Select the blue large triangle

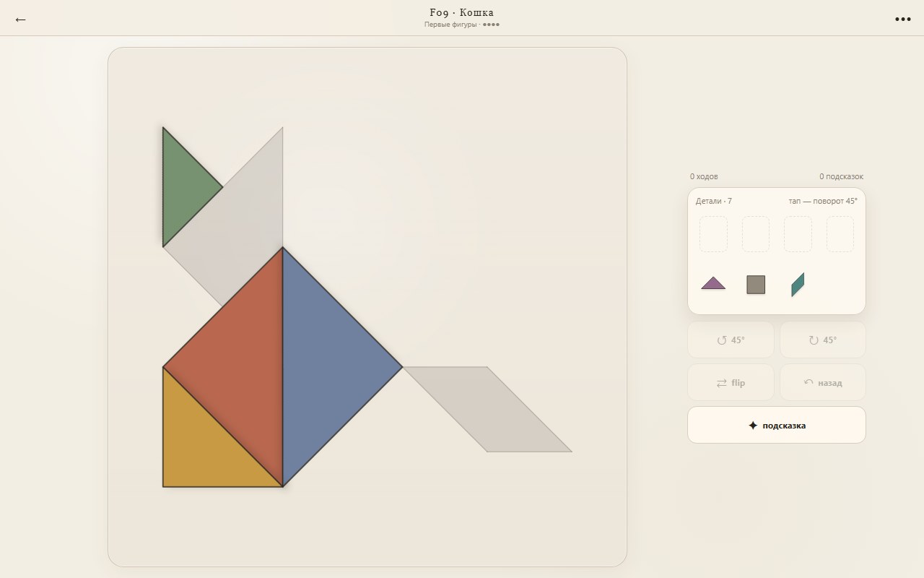coord(322,367)
